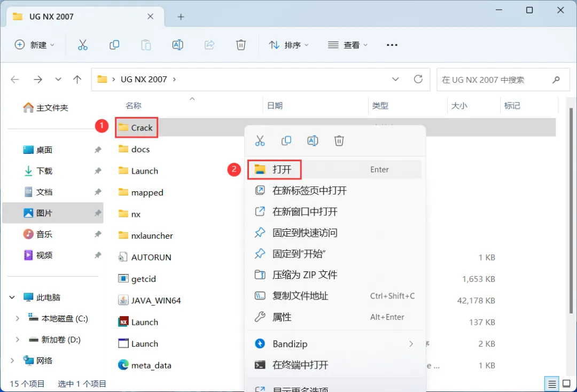Screen dimensions: 577x392
Task: Open the New (新建) dropdown
Action: point(35,45)
